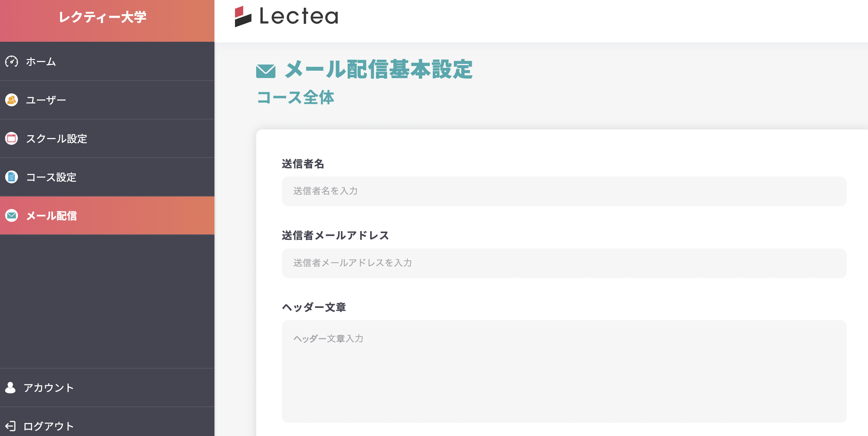Click the レクティー大学 school name header
The image size is (868, 436).
pos(103,17)
